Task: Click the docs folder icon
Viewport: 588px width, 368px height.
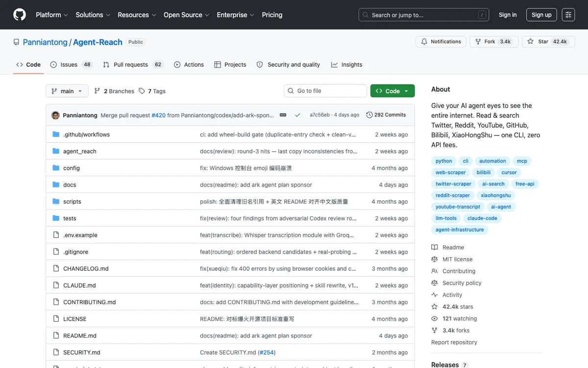Action: [56, 185]
